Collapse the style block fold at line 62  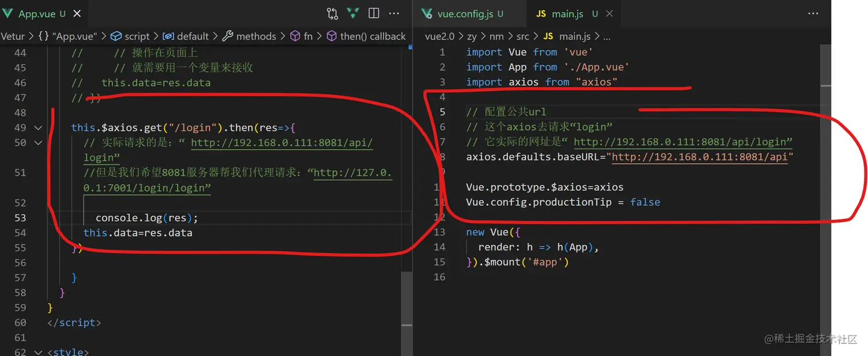coord(38,352)
